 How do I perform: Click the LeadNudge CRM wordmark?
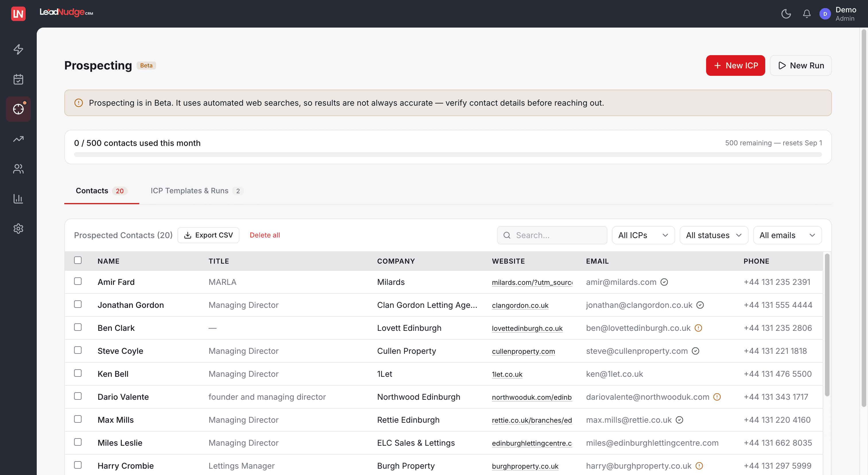click(x=66, y=12)
